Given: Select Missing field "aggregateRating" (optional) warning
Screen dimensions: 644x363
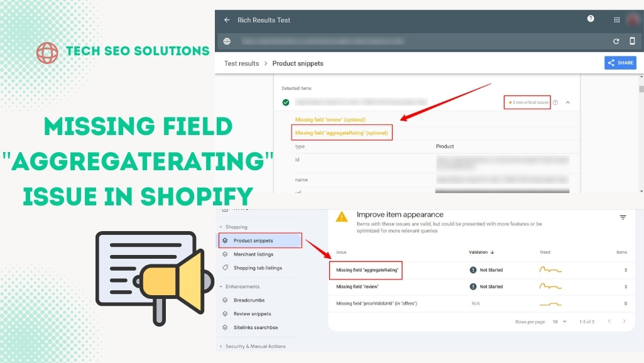Looking at the screenshot, I should tap(341, 133).
